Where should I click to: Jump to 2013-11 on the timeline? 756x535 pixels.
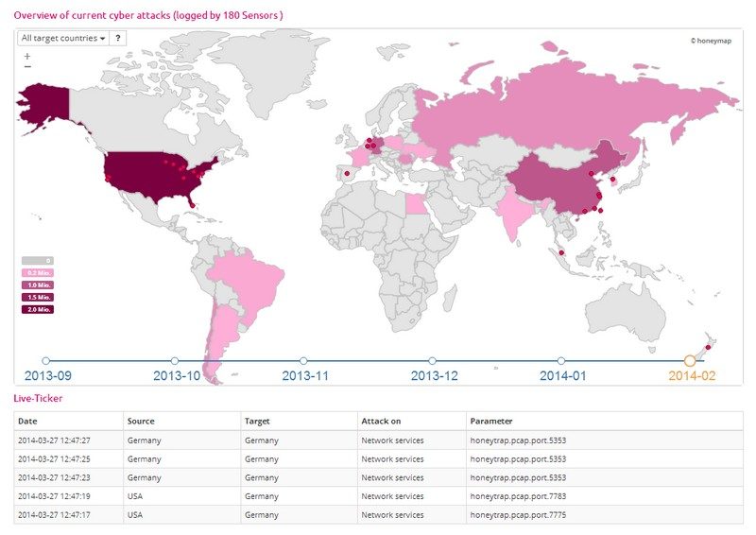[x=303, y=360]
